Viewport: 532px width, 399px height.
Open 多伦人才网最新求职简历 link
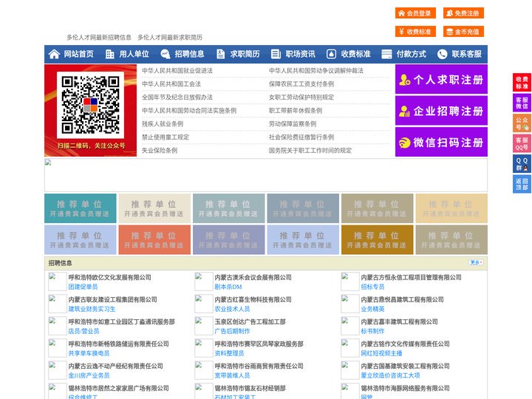click(x=170, y=38)
